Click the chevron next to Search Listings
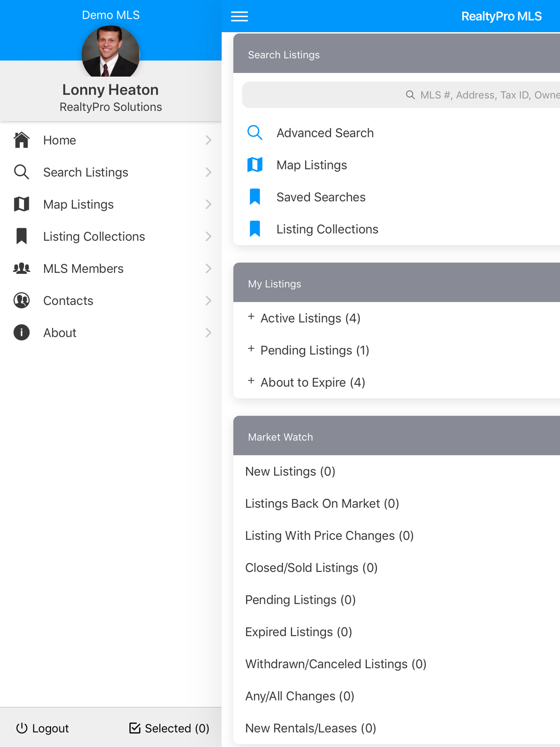The image size is (560, 747). pyautogui.click(x=208, y=172)
